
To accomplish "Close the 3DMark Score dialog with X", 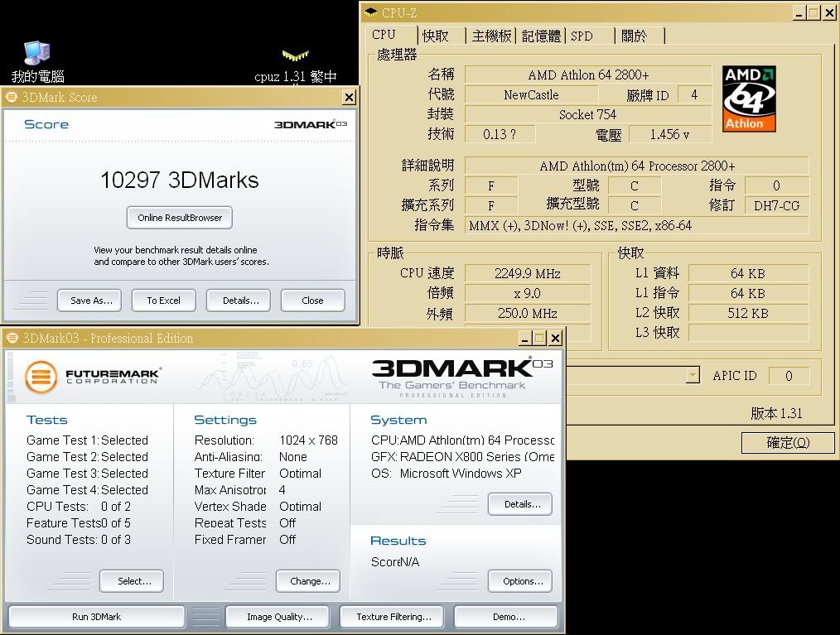I will click(x=350, y=98).
